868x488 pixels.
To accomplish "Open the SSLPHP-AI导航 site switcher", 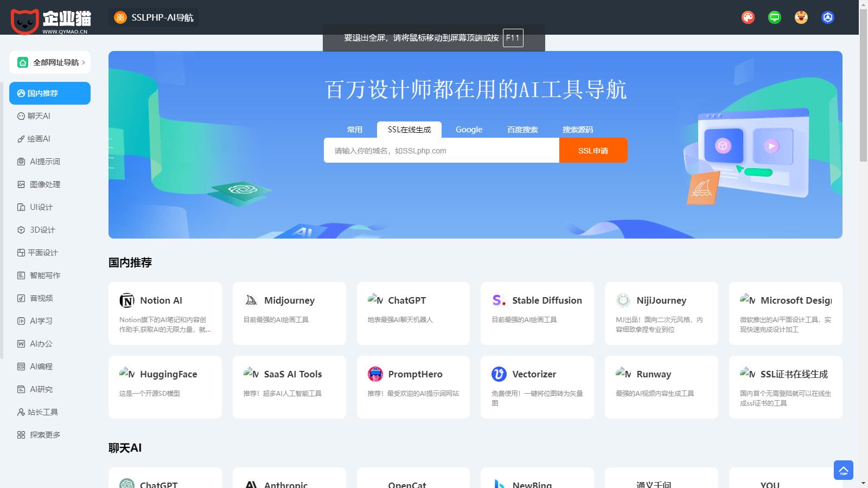I will click(x=154, y=17).
